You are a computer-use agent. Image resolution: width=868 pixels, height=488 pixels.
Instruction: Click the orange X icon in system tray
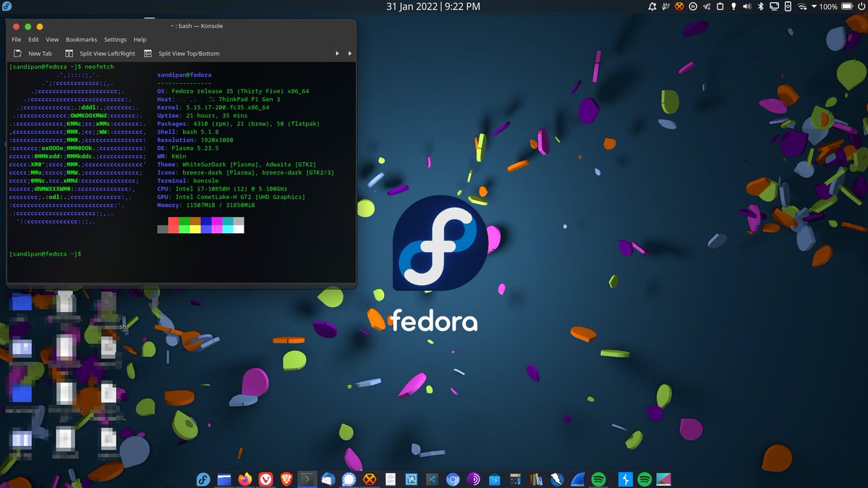[x=679, y=7]
